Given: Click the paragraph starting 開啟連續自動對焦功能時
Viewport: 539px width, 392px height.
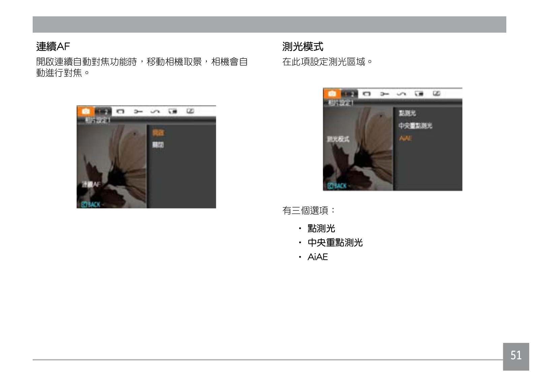Looking at the screenshot, I should [x=142, y=67].
